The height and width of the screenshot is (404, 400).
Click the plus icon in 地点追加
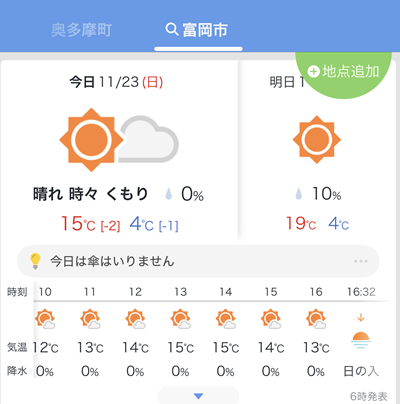[313, 72]
